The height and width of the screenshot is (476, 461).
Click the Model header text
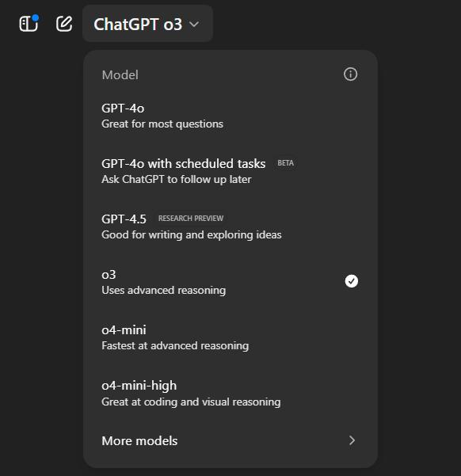tap(120, 75)
